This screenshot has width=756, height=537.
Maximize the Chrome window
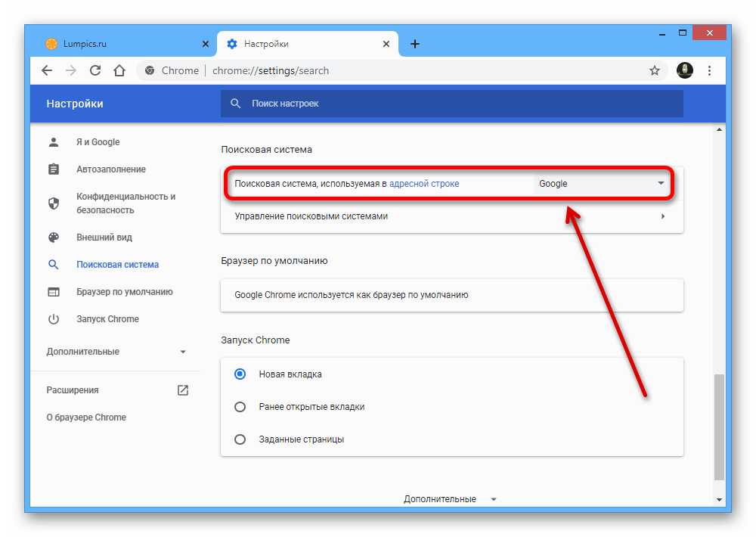point(682,33)
